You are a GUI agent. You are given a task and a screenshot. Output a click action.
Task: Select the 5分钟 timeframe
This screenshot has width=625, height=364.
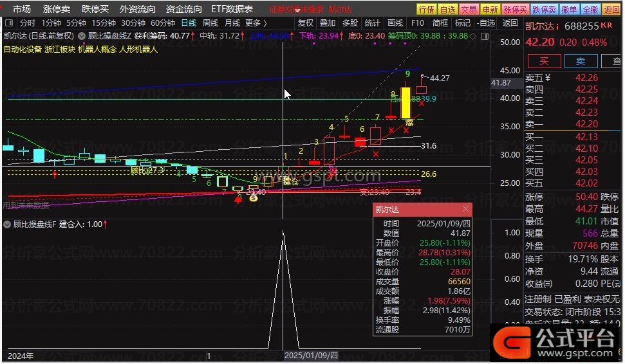pos(76,23)
